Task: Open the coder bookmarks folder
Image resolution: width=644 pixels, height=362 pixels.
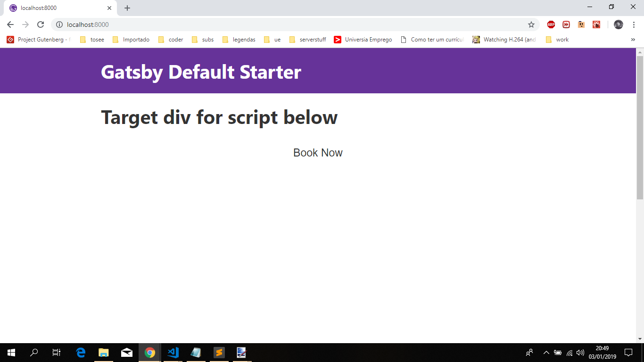Action: (171, 40)
